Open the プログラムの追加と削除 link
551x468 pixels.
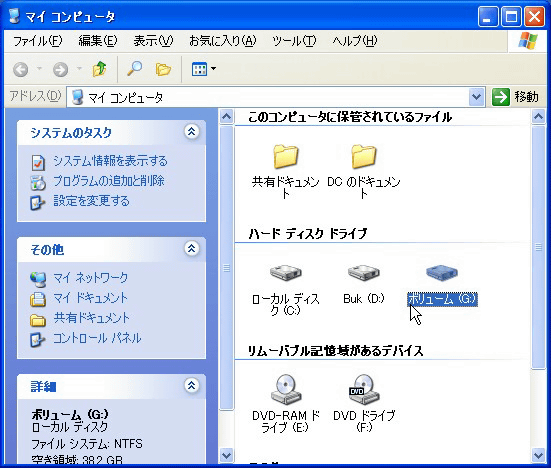point(109,181)
